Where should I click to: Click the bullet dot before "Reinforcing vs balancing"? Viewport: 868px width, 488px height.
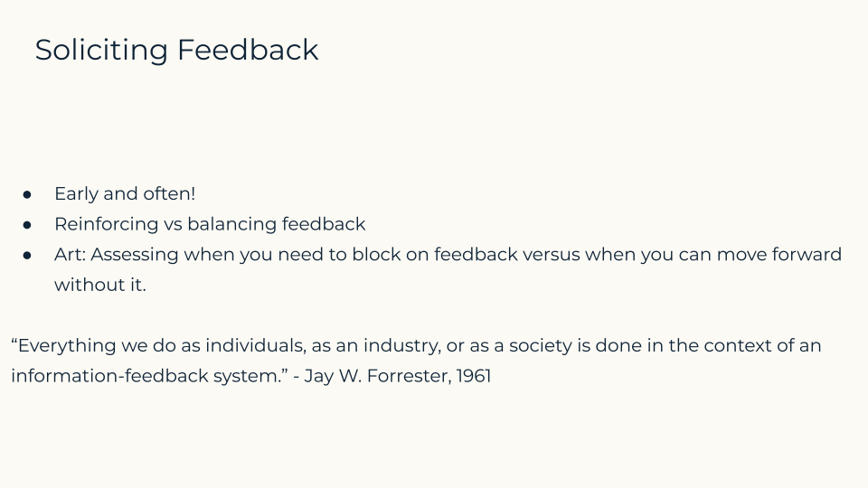coord(27,225)
